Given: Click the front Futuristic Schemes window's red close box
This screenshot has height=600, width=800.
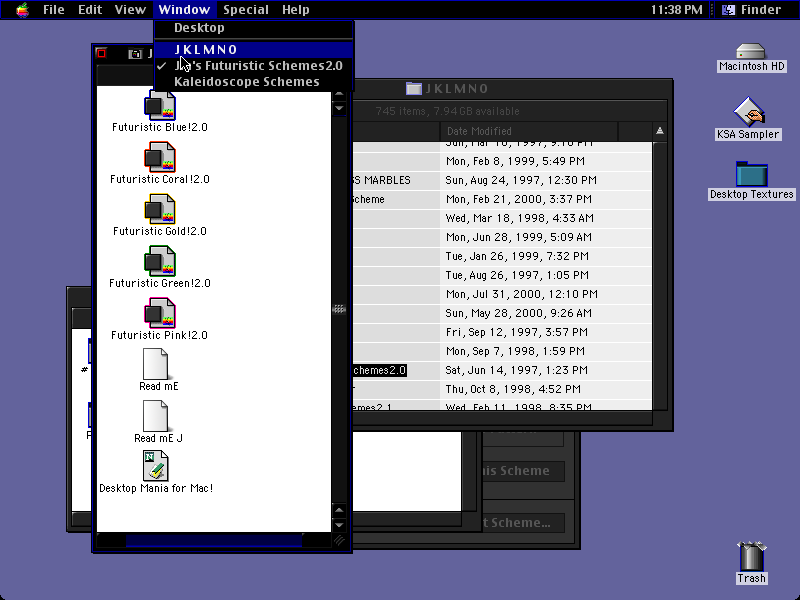Looking at the screenshot, I should (102, 54).
